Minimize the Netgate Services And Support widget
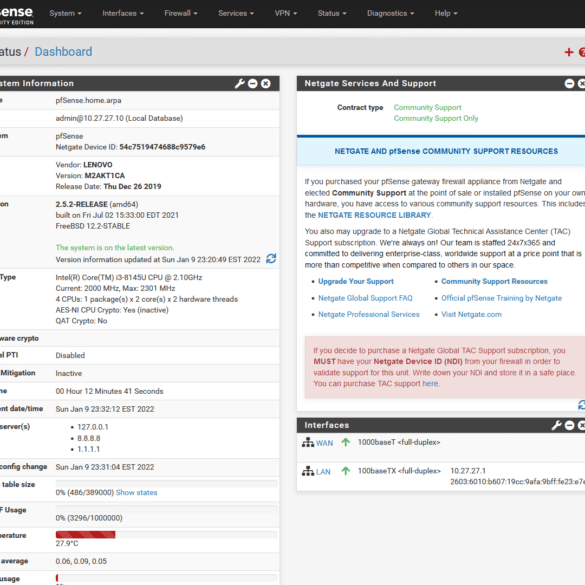 point(569,84)
